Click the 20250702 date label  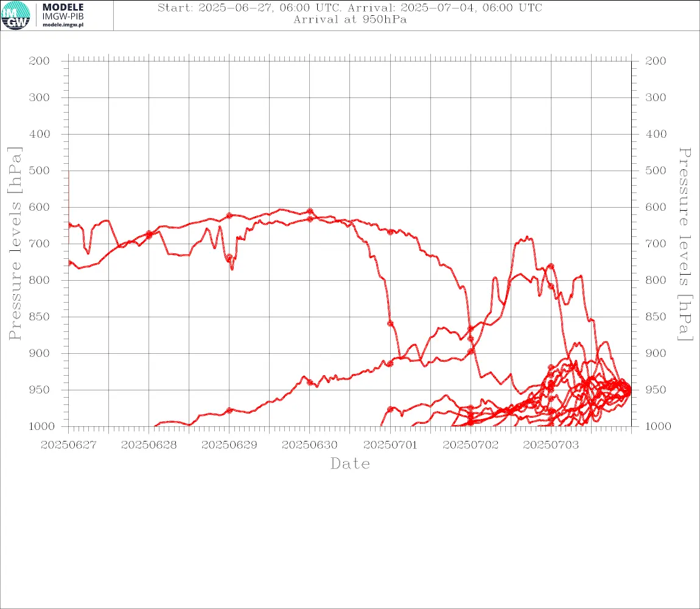point(471,445)
